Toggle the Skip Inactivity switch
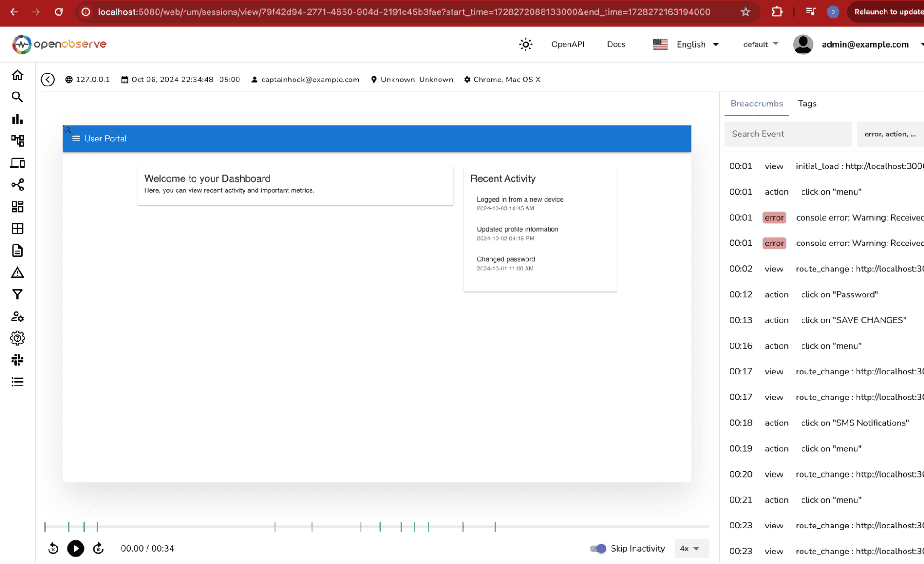 click(x=598, y=548)
